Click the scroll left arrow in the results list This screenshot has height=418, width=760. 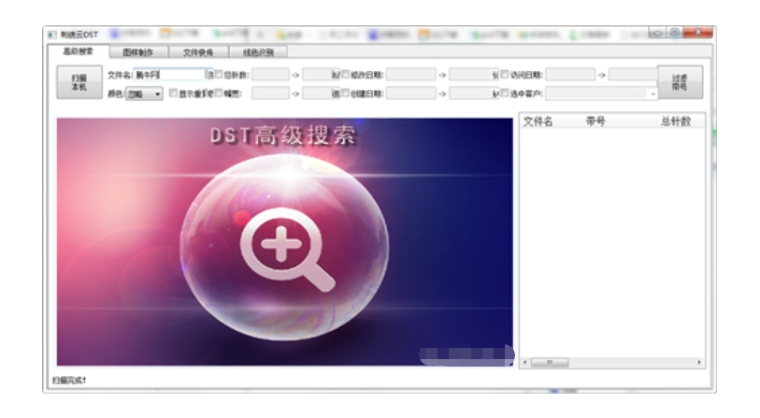point(526,361)
